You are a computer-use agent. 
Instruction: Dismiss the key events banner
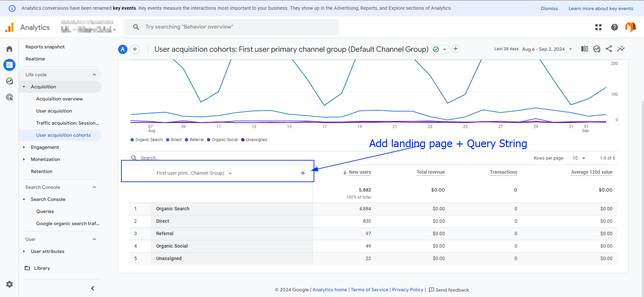point(549,8)
